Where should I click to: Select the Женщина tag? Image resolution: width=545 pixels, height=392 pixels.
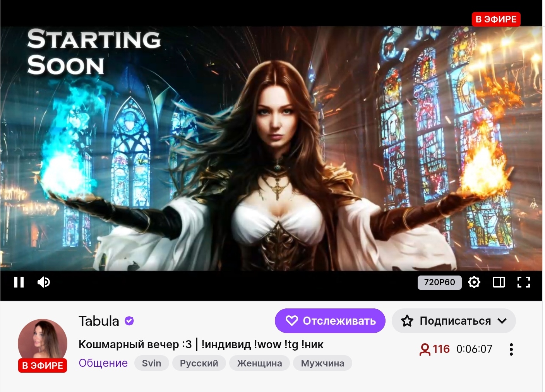click(259, 363)
